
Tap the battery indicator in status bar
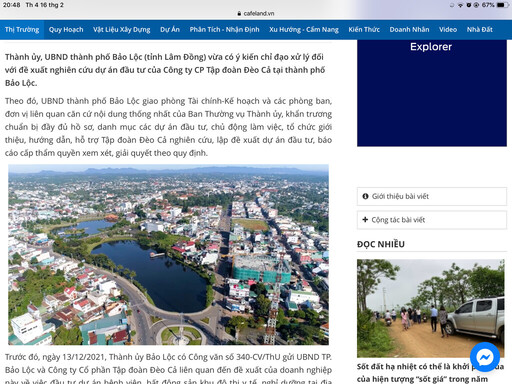502,5
